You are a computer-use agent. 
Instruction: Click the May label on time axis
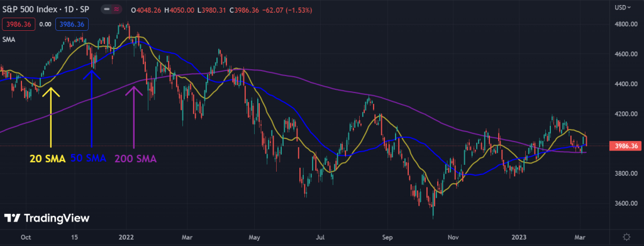[x=255, y=237]
